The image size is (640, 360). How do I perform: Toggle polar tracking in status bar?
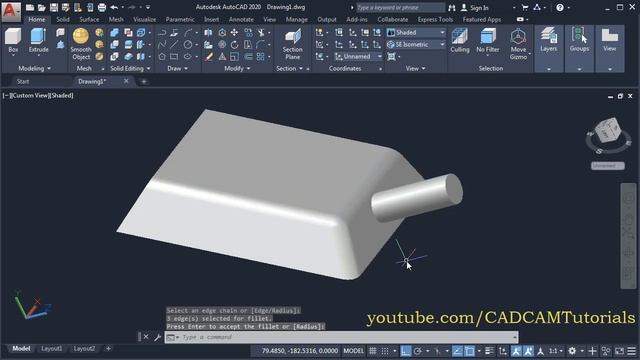click(418, 351)
